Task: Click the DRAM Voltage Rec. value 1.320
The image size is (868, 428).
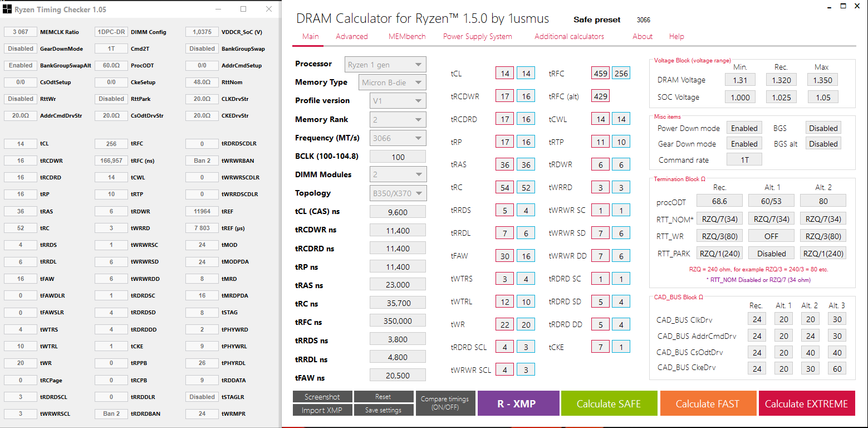Action: coord(781,80)
